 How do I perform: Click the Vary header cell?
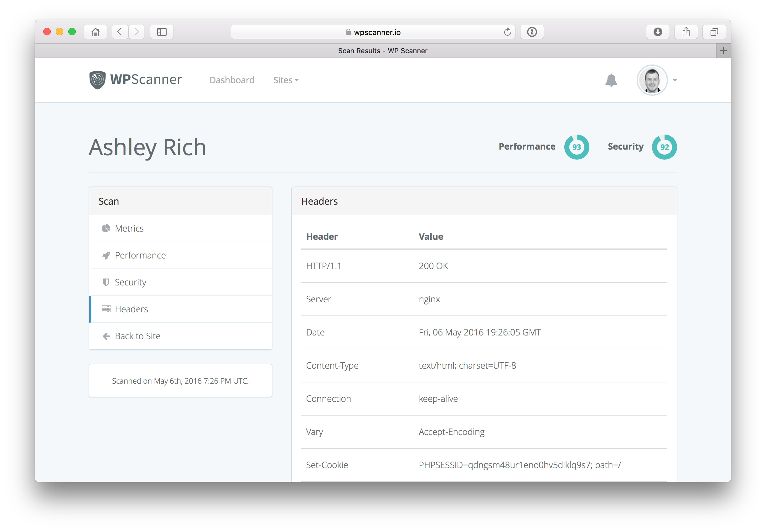(x=314, y=432)
